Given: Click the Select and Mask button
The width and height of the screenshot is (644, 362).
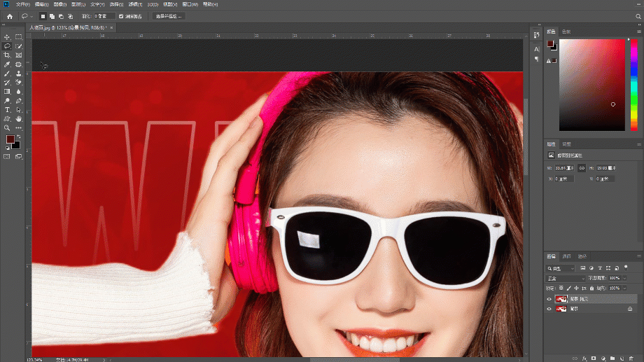Looking at the screenshot, I should point(169,16).
